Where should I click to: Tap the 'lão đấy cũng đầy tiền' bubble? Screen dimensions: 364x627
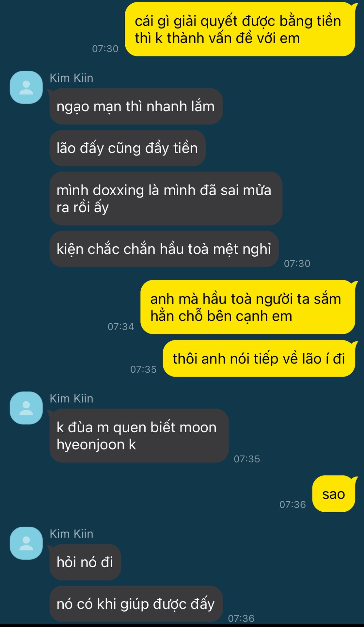[x=128, y=148]
